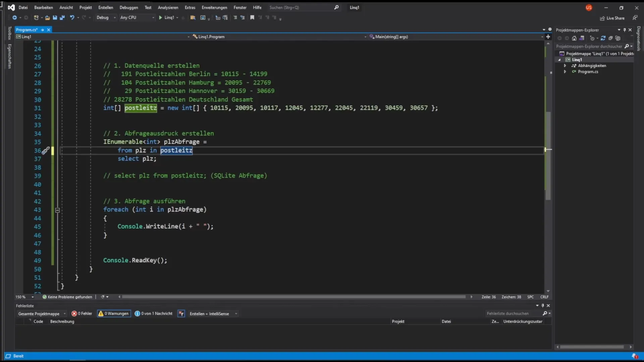Click the Linq1.Program type navigation box
Viewport: 644px width, 362px height.
click(x=279, y=37)
